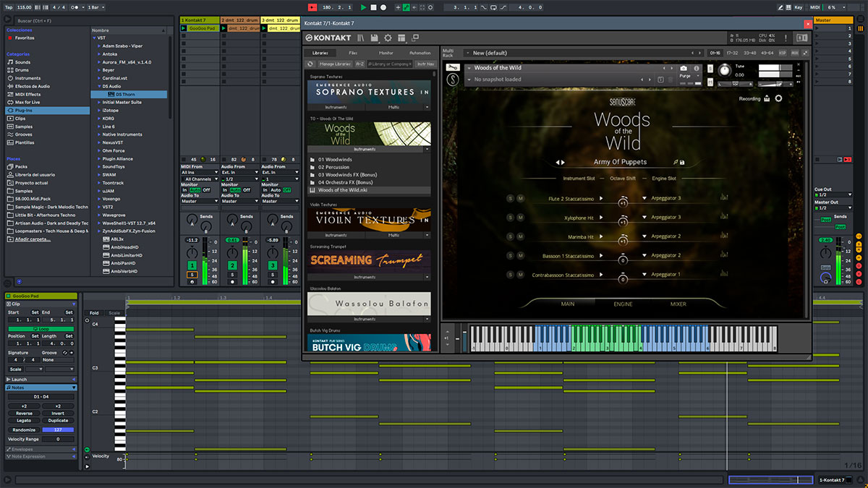This screenshot has height=488, width=868.
Task: Click Kontakt detach window icon
Action: (x=415, y=38)
